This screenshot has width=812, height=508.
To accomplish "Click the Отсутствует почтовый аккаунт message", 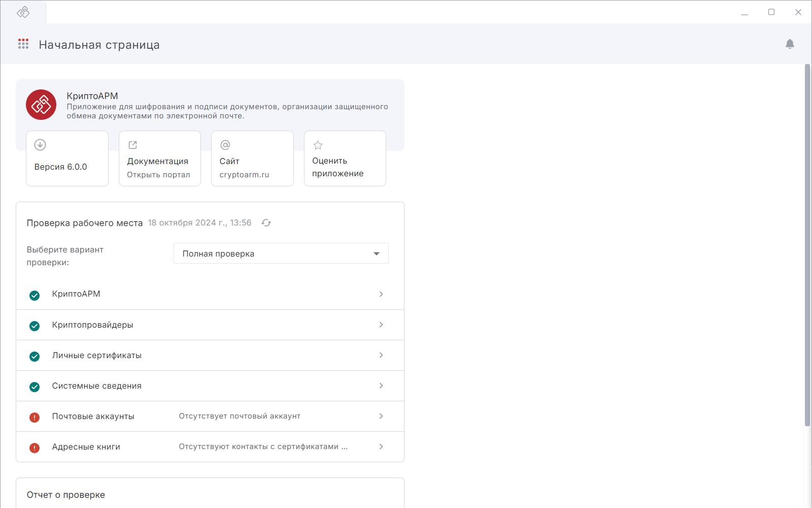I will [240, 416].
